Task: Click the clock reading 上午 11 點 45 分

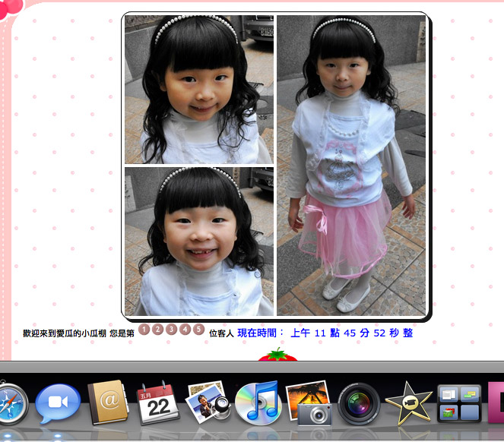Action: click(x=330, y=333)
